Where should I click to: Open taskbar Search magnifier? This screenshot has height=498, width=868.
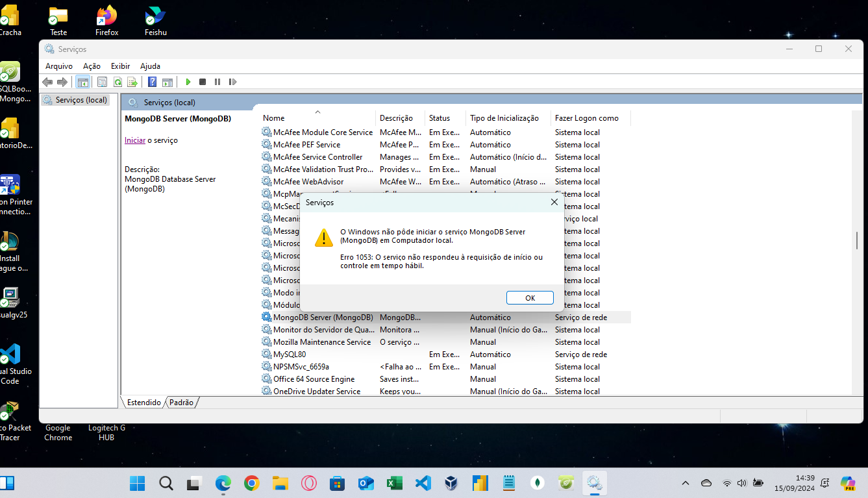click(x=166, y=483)
